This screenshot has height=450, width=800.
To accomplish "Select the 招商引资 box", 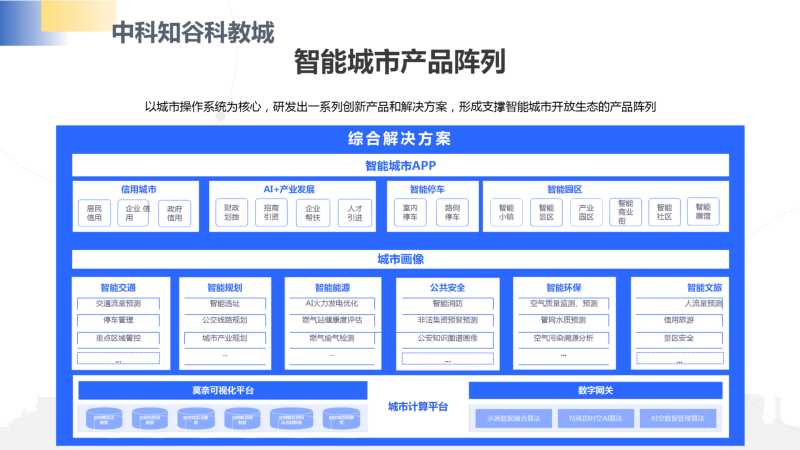I will coord(271,212).
